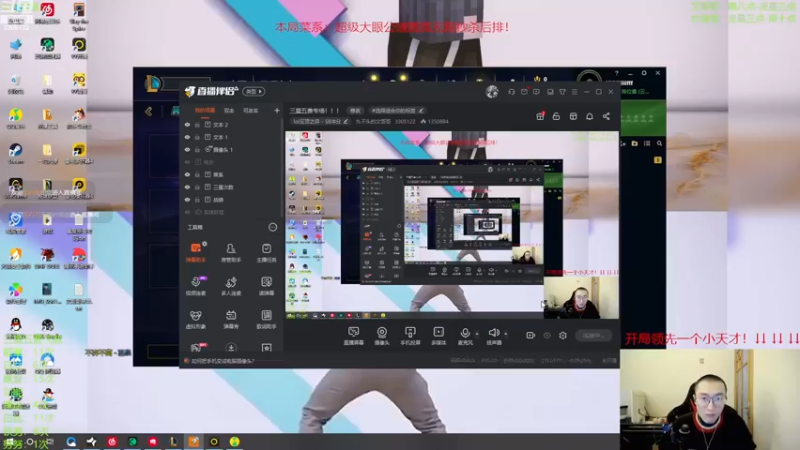
Task: Click the back chevron in League client
Action: click(x=148, y=111)
